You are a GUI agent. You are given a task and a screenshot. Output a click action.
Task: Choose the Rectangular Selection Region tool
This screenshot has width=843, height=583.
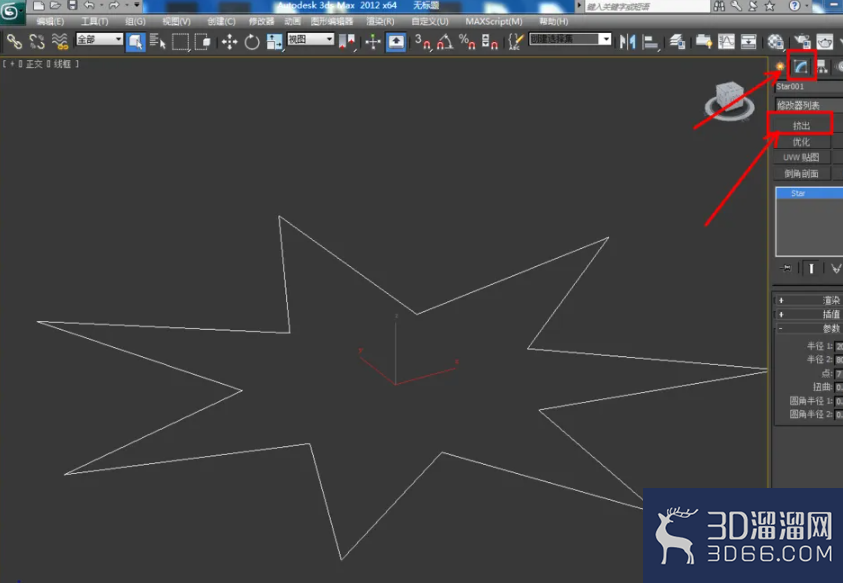coord(180,41)
